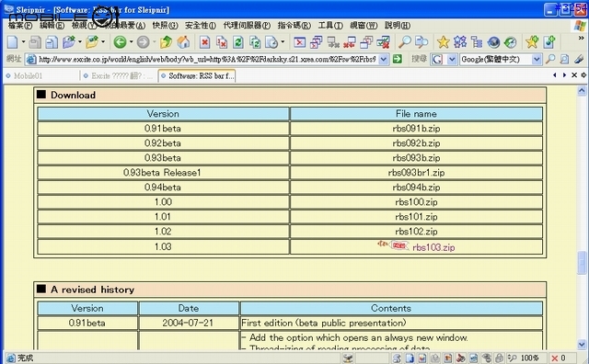The image size is (589, 364).
Task: Click the green Go arrow button
Action: pos(397,60)
